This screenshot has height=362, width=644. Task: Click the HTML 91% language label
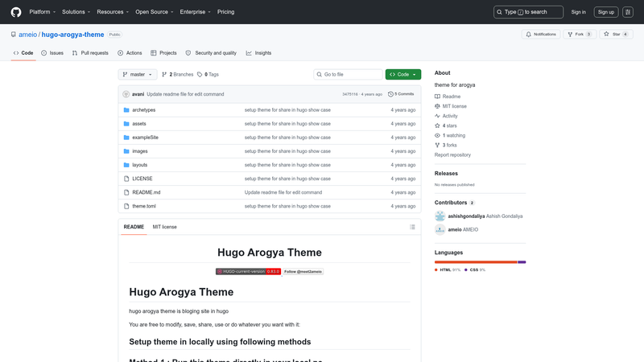click(448, 269)
